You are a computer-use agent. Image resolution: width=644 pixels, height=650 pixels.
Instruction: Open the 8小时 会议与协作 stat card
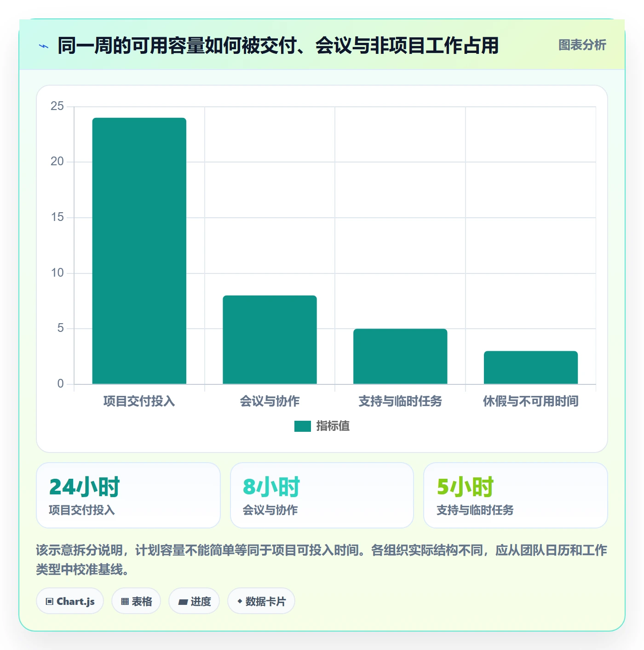pyautogui.click(x=322, y=495)
